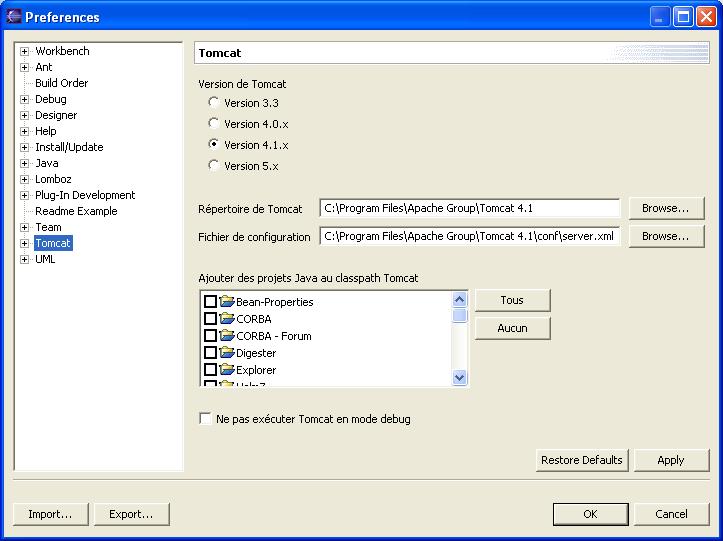Click the Bean-Properties project folder icon

[x=226, y=302]
